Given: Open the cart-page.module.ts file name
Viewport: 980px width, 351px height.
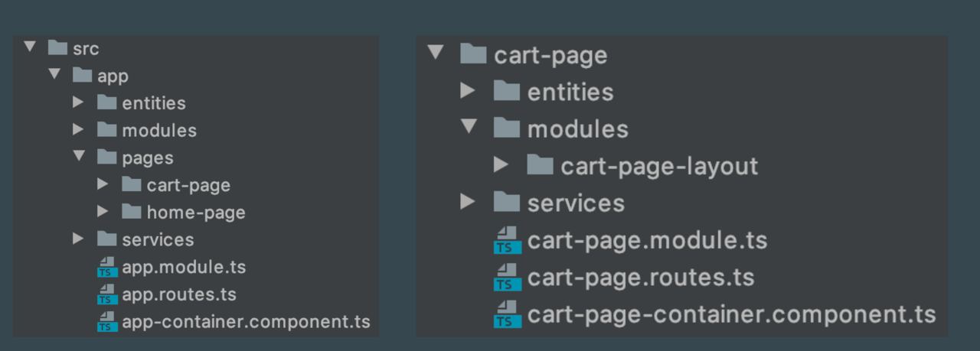Looking at the screenshot, I should point(647,240).
